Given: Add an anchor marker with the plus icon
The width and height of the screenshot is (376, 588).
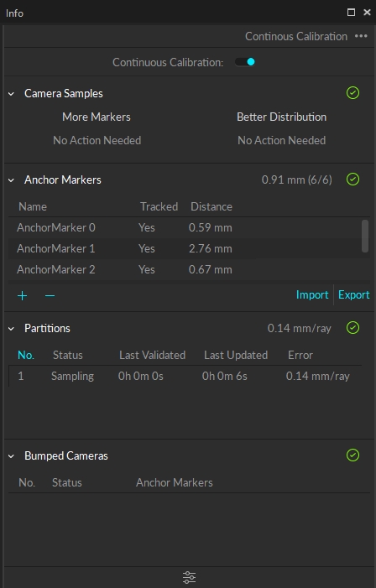Looking at the screenshot, I should 22,295.
